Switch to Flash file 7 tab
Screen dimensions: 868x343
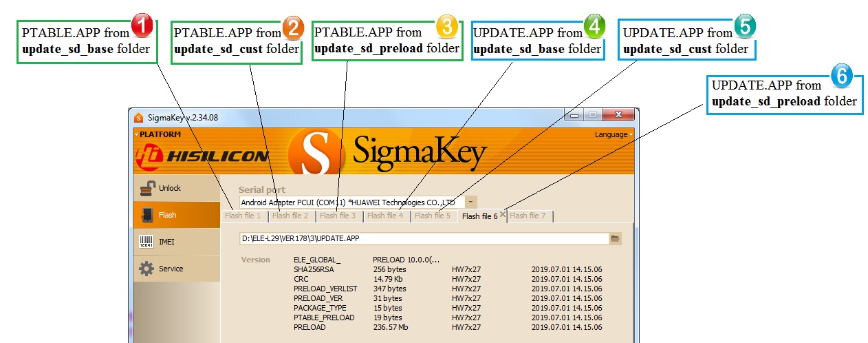(x=530, y=216)
